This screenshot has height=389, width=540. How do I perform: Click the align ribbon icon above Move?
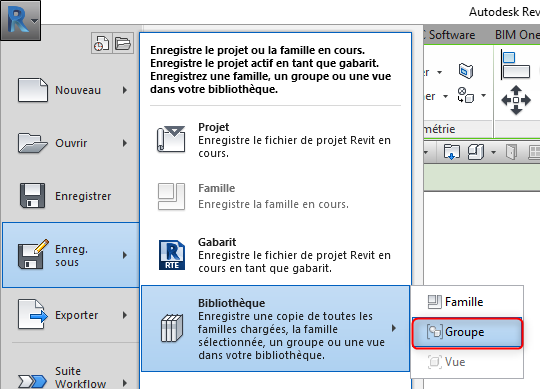[516, 65]
